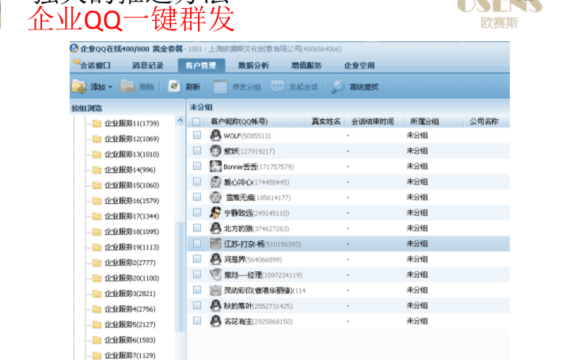Select group 企业服务3(2821) in tree
The height and width of the screenshot is (360, 570).
[130, 293]
